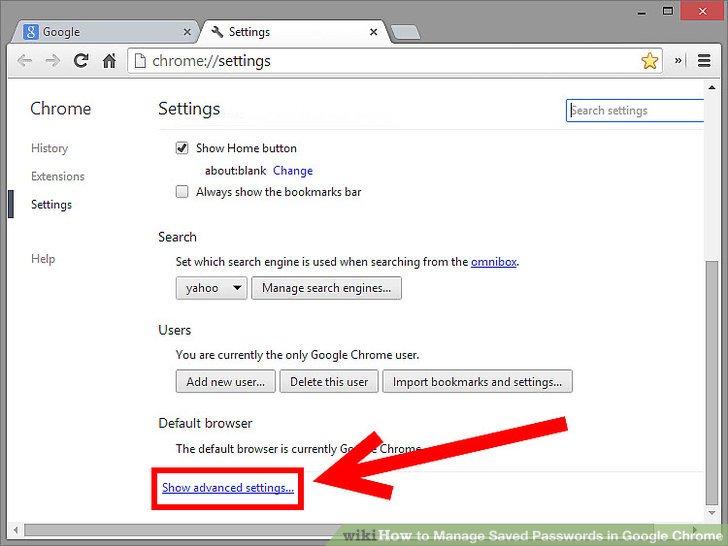
Task: Open the Chrome hamburger menu
Action: (x=704, y=60)
